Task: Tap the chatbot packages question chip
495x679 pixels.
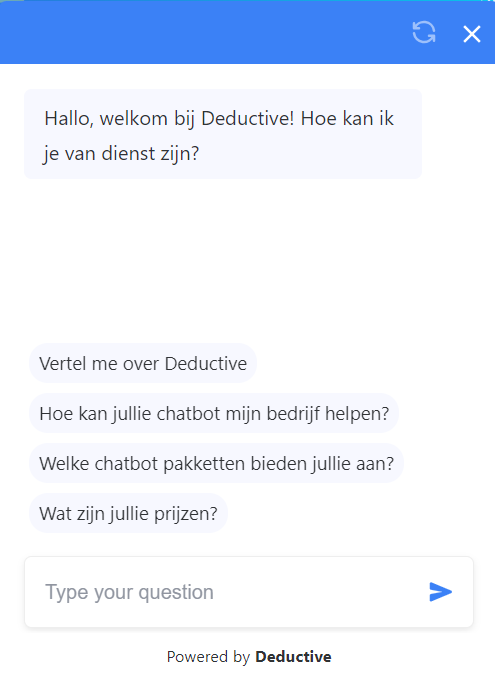Action: [217, 463]
